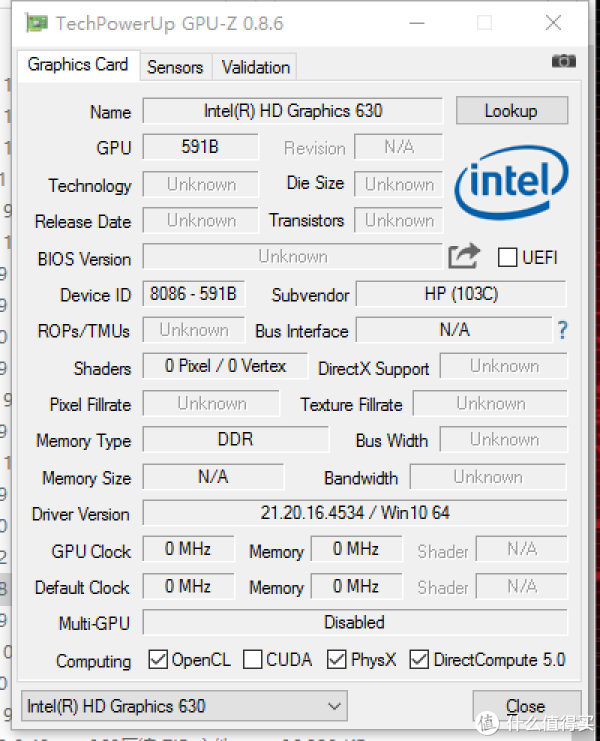Viewport: 600px width, 741px height.
Task: Click the ROPs/TMUs field showing Unknown
Action: click(194, 330)
